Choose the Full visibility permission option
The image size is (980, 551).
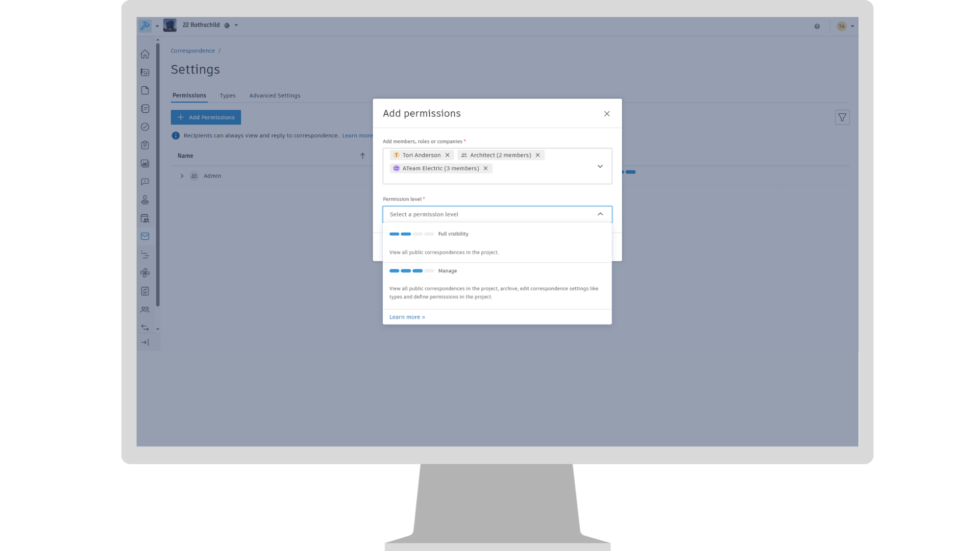(x=453, y=234)
